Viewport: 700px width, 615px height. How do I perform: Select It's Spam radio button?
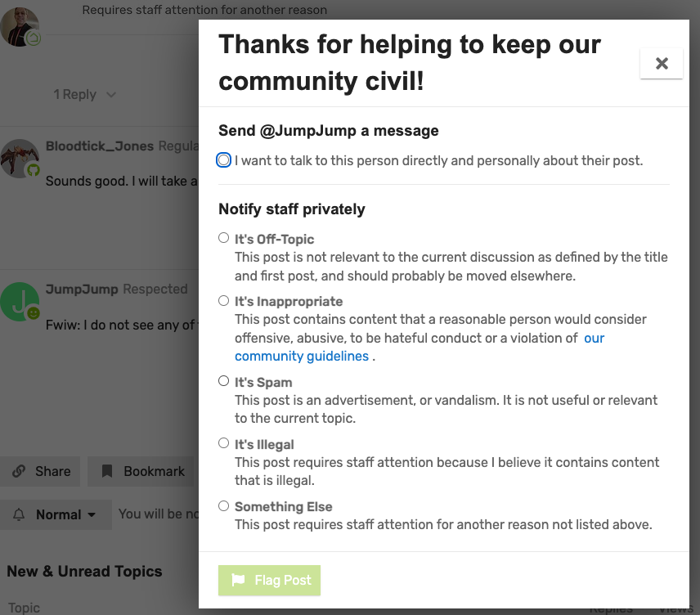click(x=224, y=381)
